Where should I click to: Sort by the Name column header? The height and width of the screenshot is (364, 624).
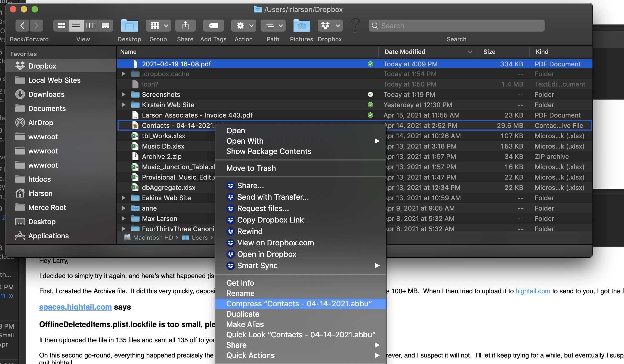(248, 52)
